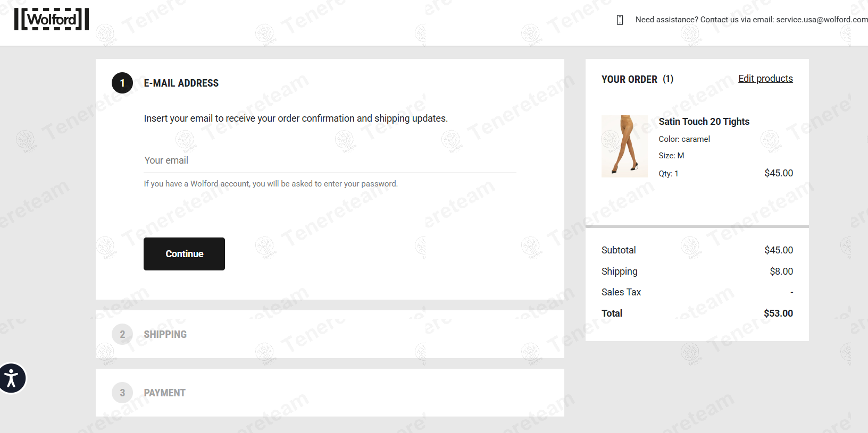The image size is (868, 433).
Task: Expand the Payment section
Action: point(330,393)
